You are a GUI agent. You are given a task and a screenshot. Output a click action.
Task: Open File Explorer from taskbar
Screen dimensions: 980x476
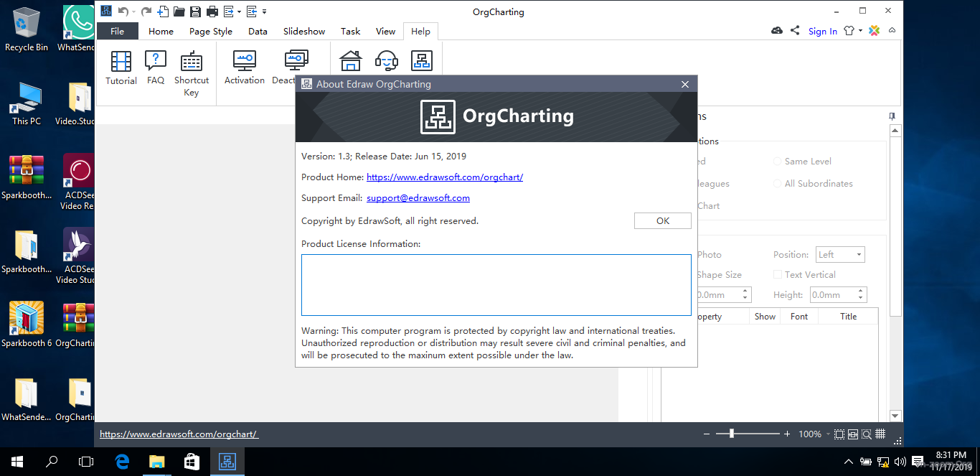pos(156,462)
